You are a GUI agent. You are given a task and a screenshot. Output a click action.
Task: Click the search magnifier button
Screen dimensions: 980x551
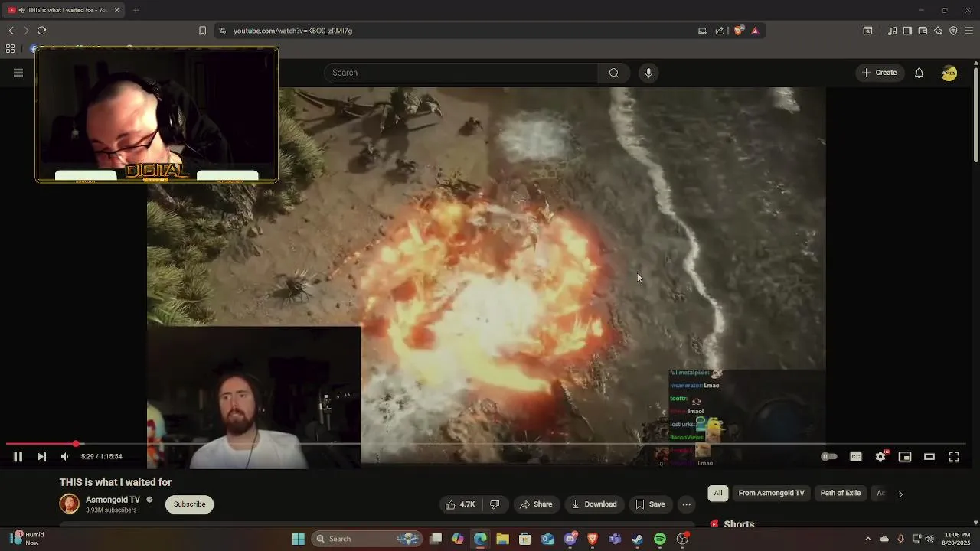(x=614, y=73)
